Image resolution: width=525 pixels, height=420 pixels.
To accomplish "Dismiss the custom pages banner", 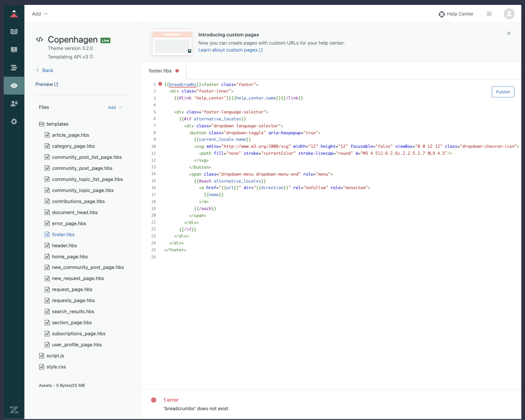I will [509, 33].
